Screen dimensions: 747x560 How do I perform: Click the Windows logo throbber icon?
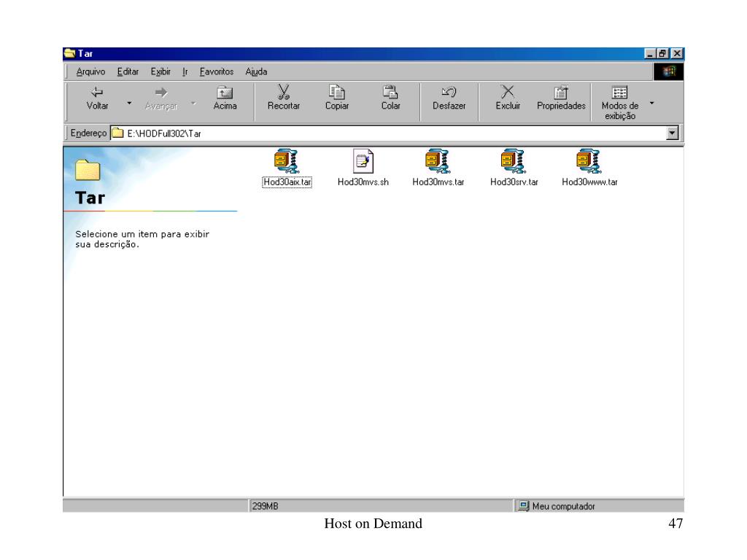(668, 71)
